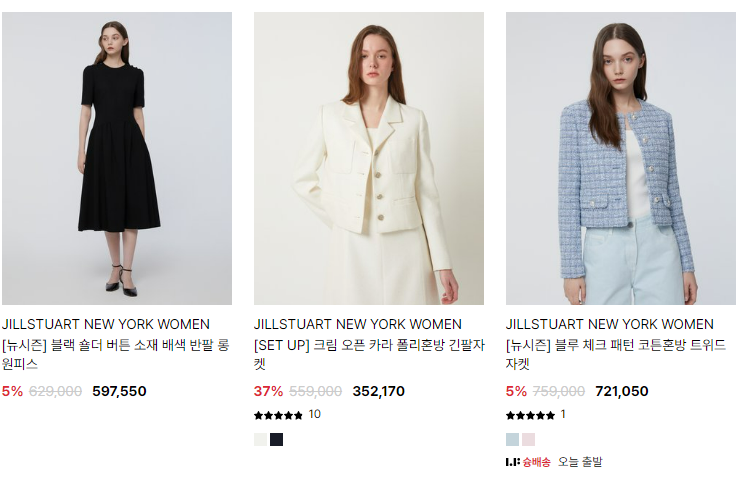Open the black shoulder-button dress product image
Screen dimensions: 741x493
(x=117, y=158)
